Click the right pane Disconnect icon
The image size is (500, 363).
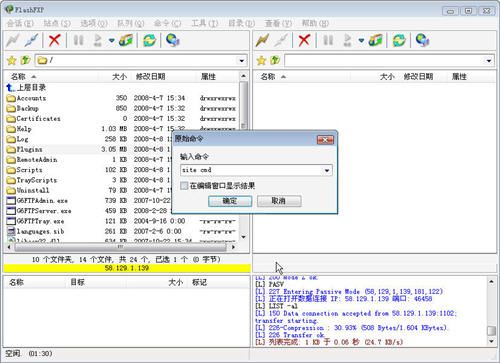click(281, 40)
